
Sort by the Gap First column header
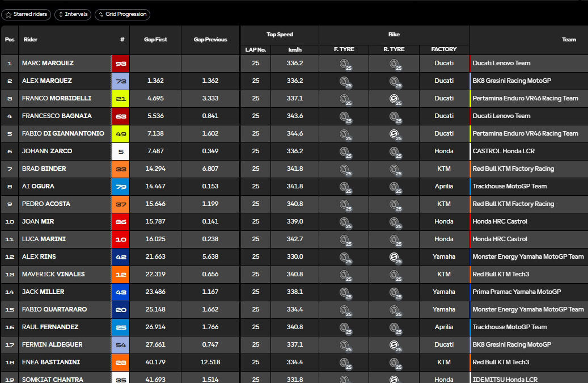[x=155, y=40]
